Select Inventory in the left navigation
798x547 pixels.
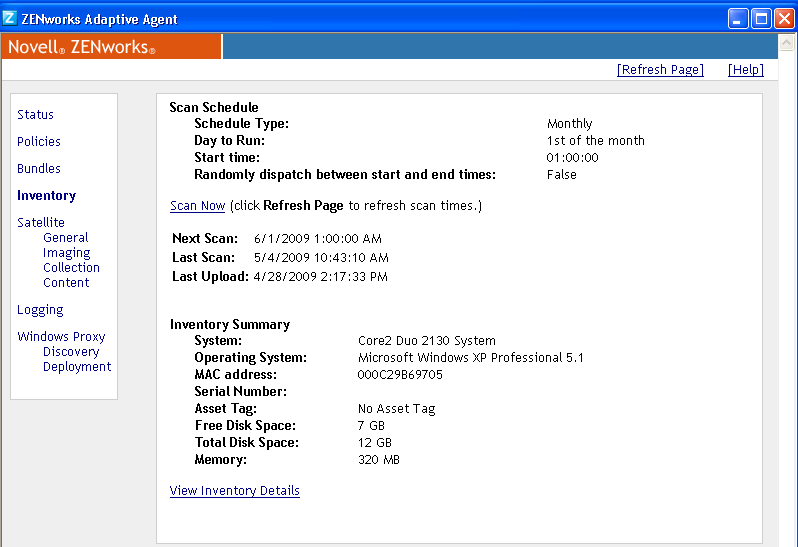point(46,196)
